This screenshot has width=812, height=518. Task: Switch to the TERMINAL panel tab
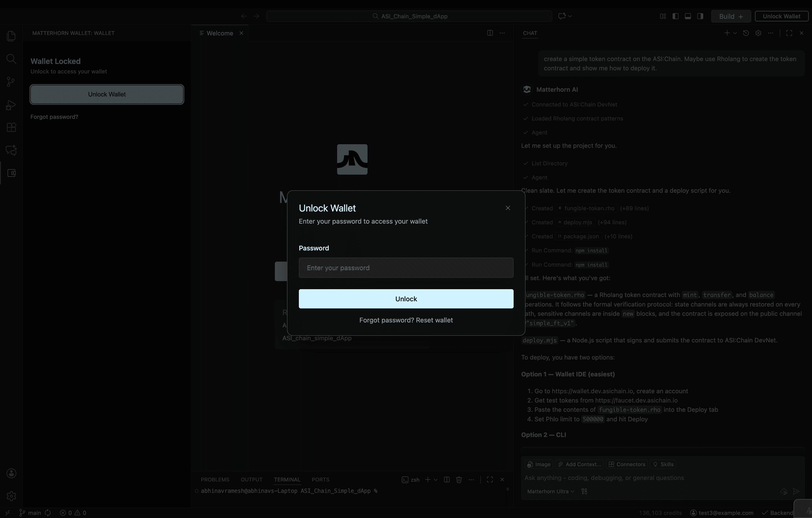click(x=287, y=480)
